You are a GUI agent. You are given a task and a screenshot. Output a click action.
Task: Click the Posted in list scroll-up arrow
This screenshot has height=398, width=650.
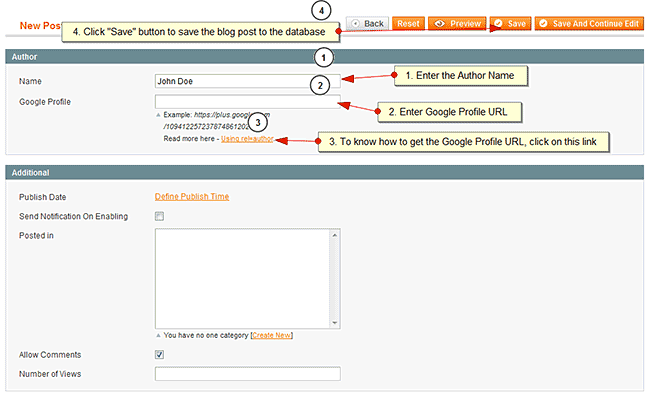335,235
